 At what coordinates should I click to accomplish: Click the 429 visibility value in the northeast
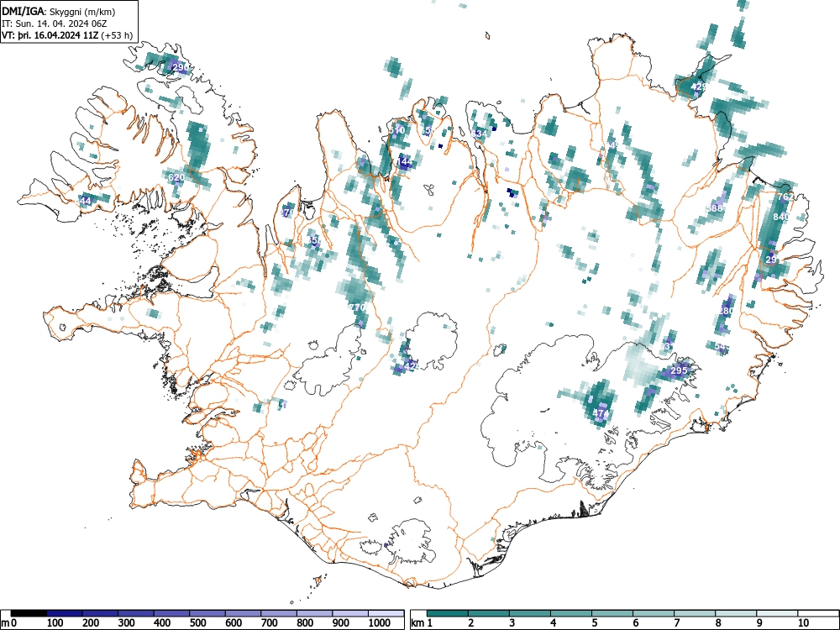[699, 87]
